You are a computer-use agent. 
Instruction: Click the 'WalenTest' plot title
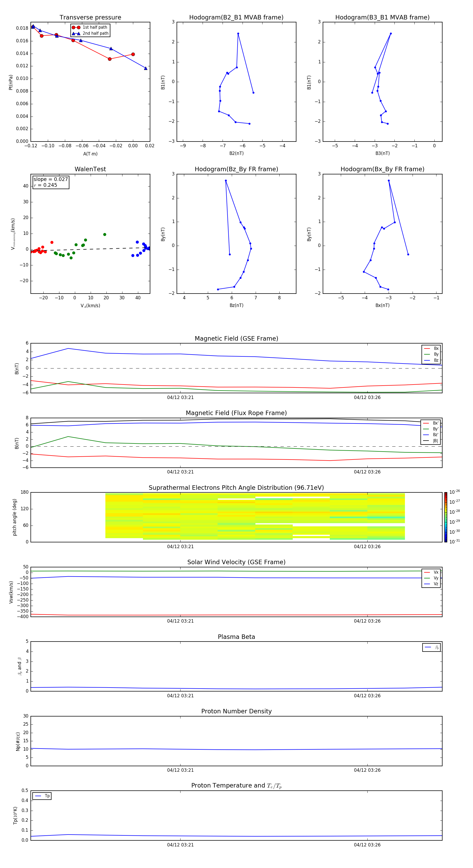(x=90, y=169)
